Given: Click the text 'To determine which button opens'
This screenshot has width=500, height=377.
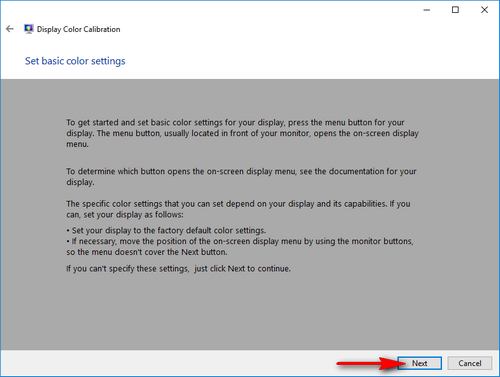Looking at the screenshot, I should coord(241,177).
